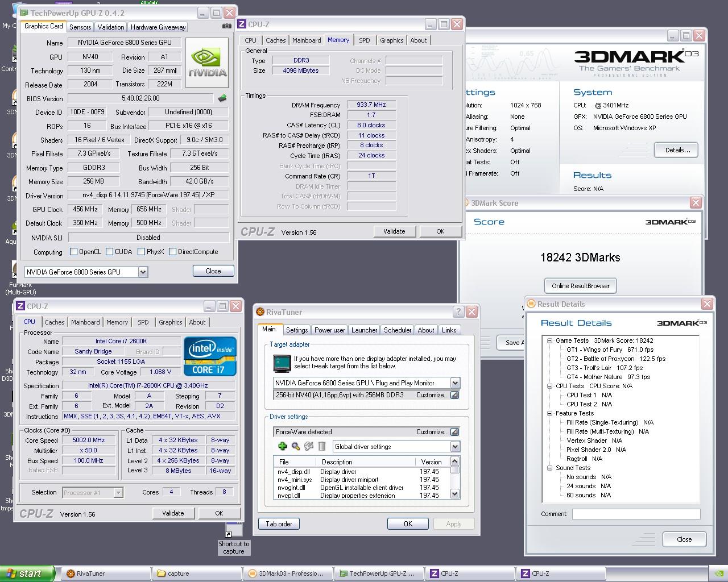
Task: Switch to the Sensors tab in GPU-Z
Action: coord(80,27)
